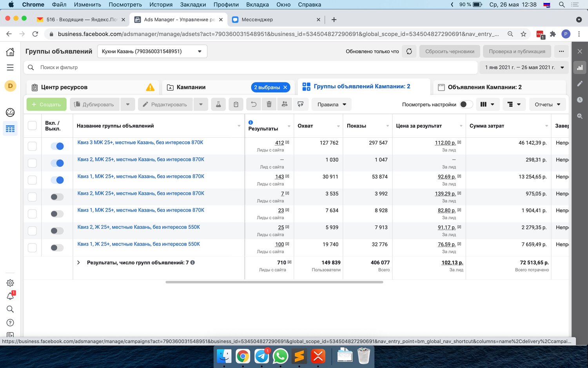Click the clipboard copy icon in toolbar

(236, 104)
